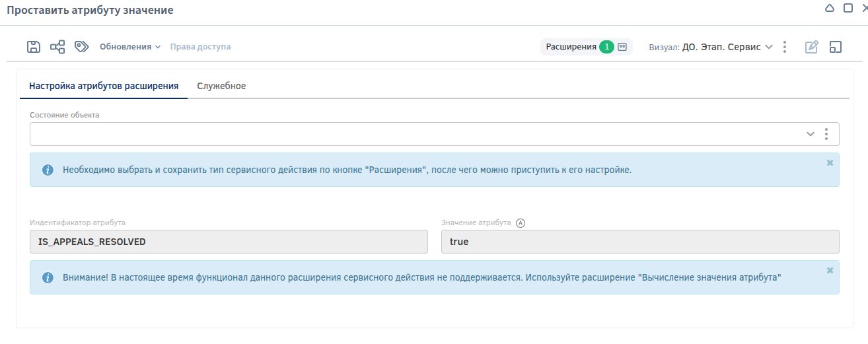Screen dimensions: 868x344
Task: Click the IS_APPEALS_RESOLVED identifier field
Action: [229, 242]
